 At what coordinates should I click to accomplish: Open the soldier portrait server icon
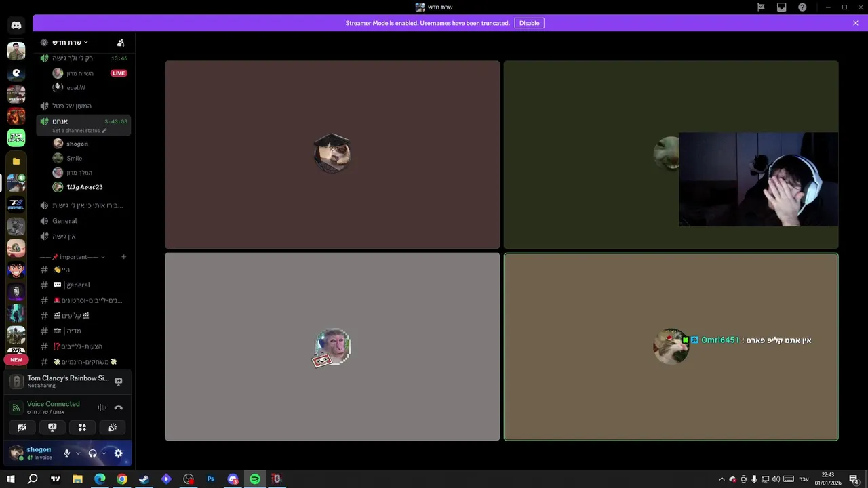click(16, 51)
